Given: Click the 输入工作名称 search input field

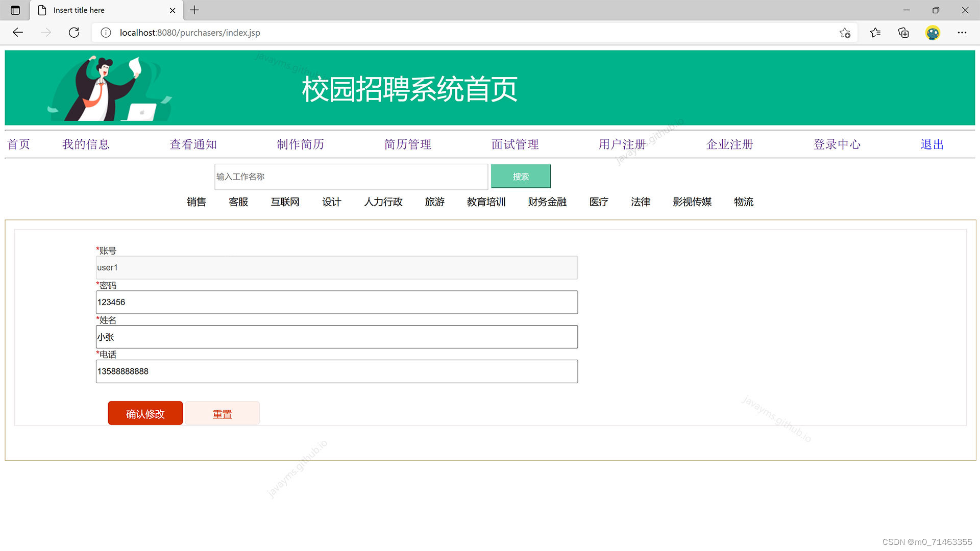Looking at the screenshot, I should coord(351,177).
